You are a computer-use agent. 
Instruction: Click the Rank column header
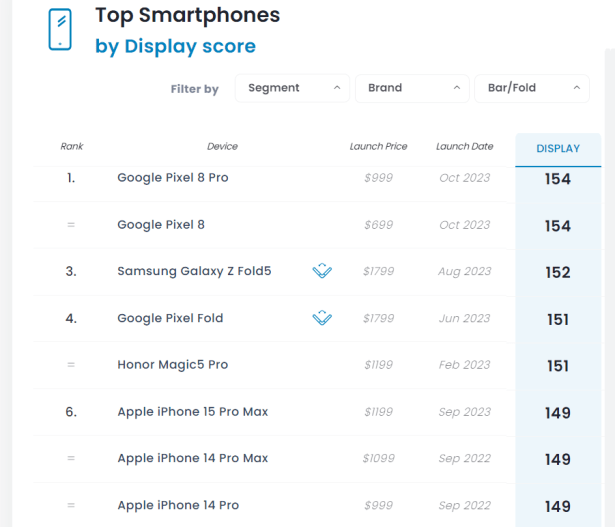71,146
